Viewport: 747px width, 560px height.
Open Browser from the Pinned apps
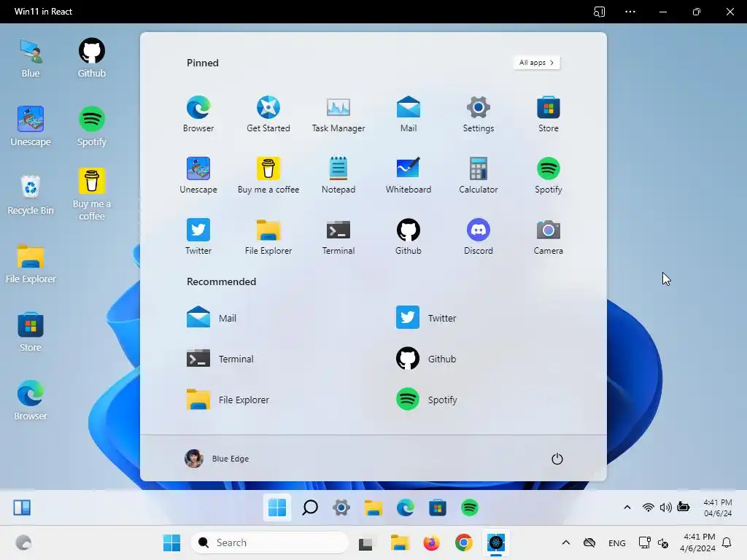pos(198,114)
